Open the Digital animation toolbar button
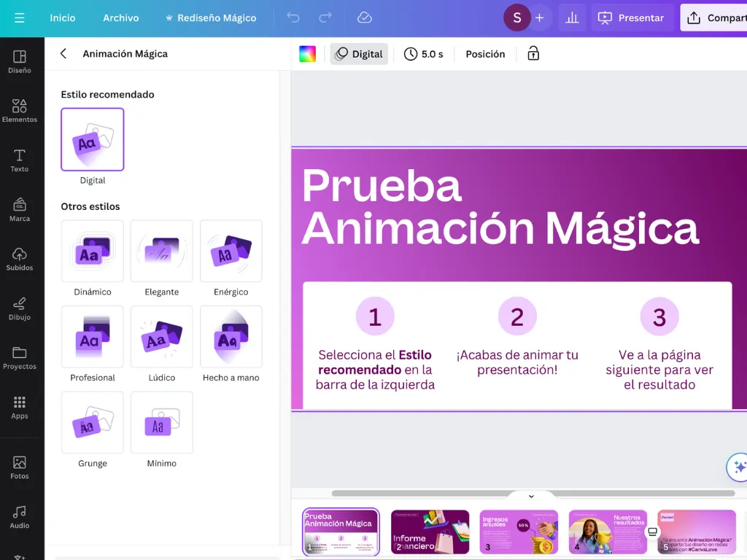Viewport: 747px width, 560px height. point(359,54)
